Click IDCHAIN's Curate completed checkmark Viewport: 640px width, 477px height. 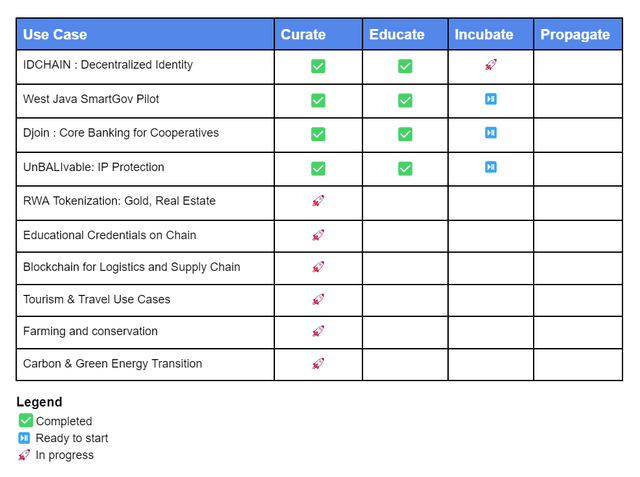click(318, 66)
